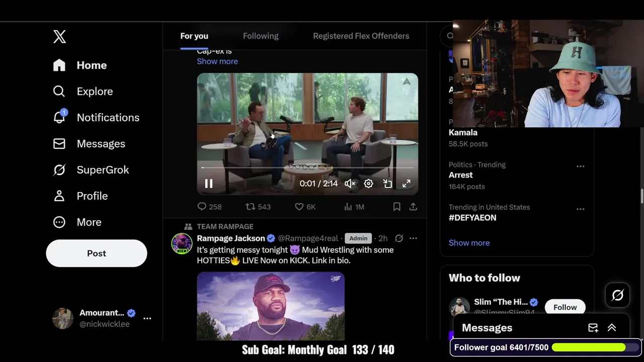Open Slim "The Hi..." profile avatar
The width and height of the screenshot is (644, 362).
459,307
